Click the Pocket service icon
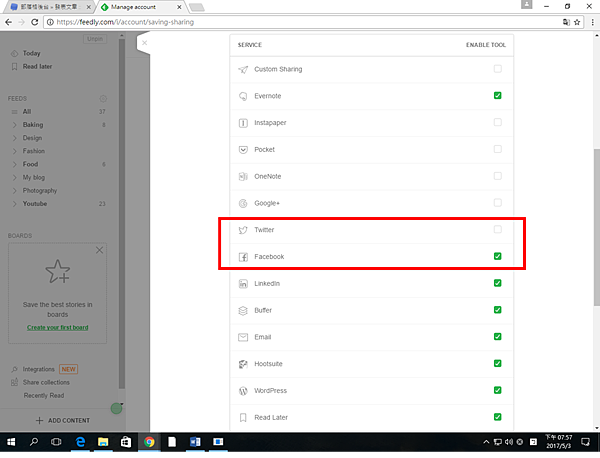 click(x=243, y=150)
